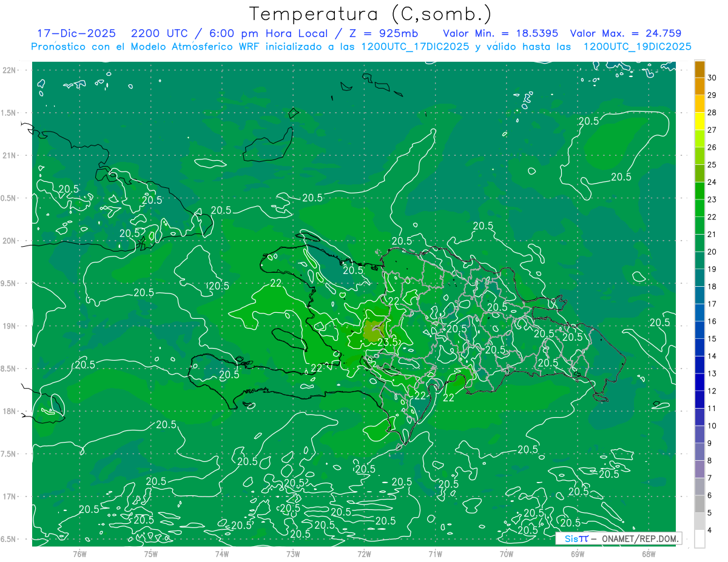The height and width of the screenshot is (562, 728).
Task: Click the teal swatch between 18 and 19
Action: [699, 278]
